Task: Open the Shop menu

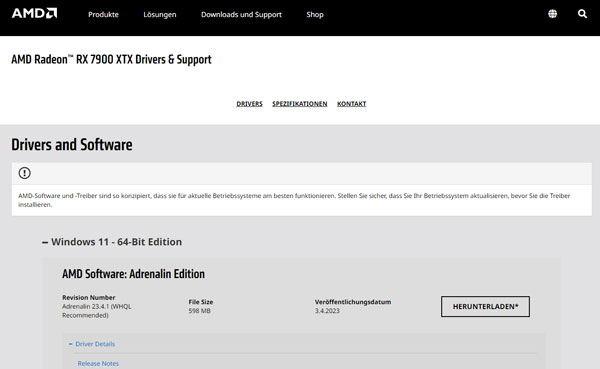Action: (315, 15)
